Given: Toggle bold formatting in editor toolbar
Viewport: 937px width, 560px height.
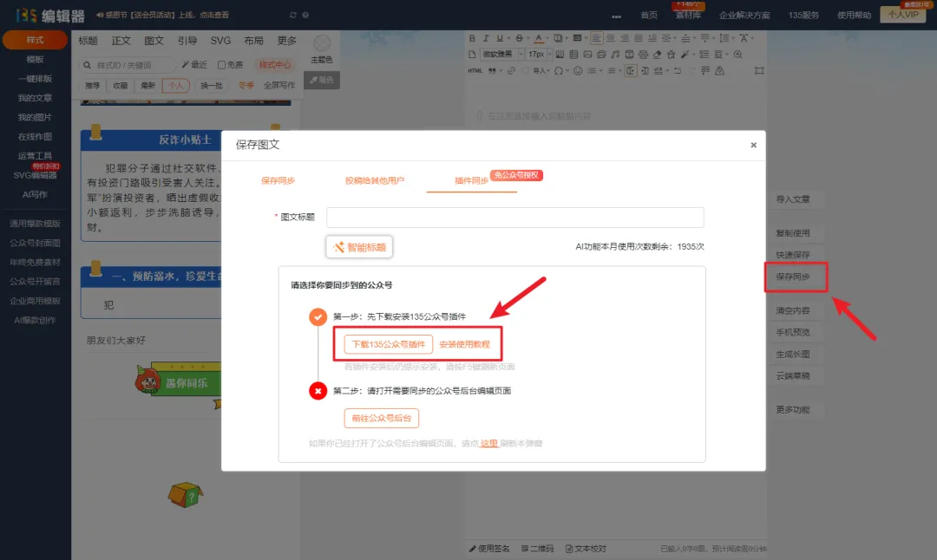Looking at the screenshot, I should [472, 38].
